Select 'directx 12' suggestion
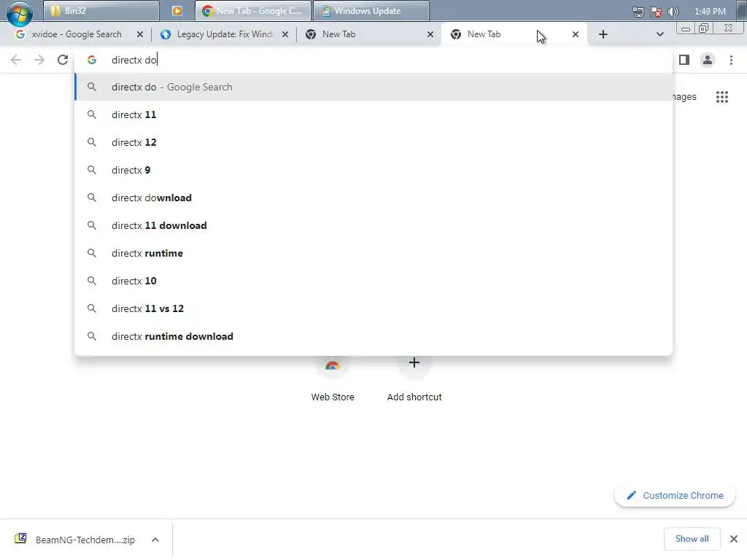This screenshot has width=747, height=560. point(373,142)
